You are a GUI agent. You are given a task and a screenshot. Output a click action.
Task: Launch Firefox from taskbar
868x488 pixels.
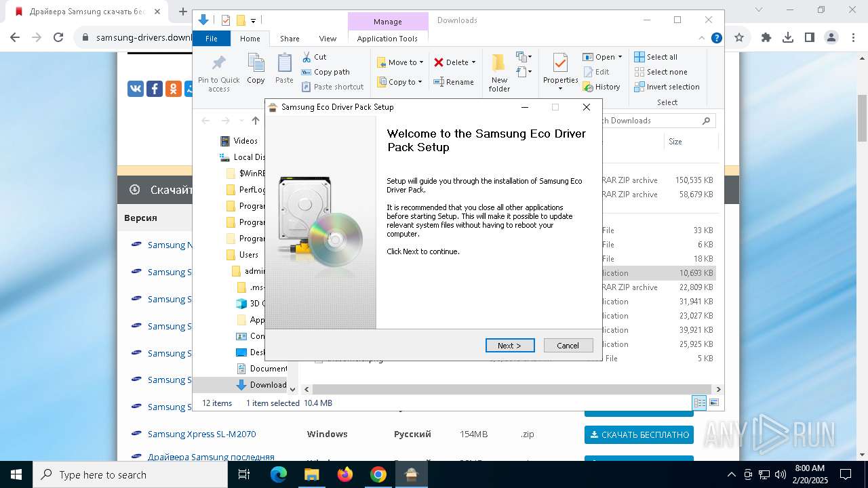345,474
